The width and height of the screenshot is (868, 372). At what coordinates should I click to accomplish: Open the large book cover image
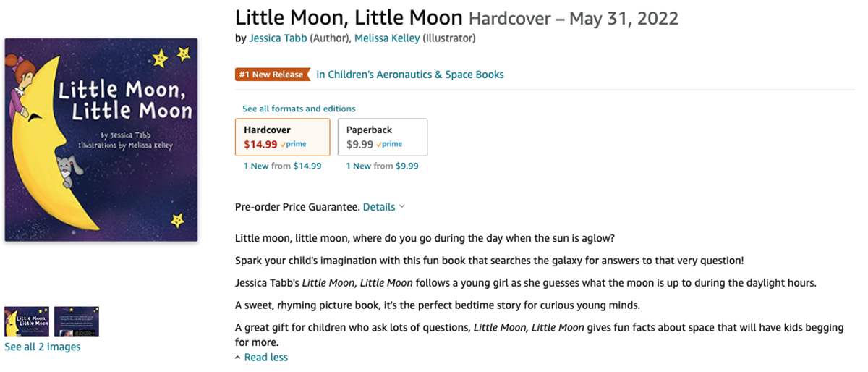tap(101, 140)
